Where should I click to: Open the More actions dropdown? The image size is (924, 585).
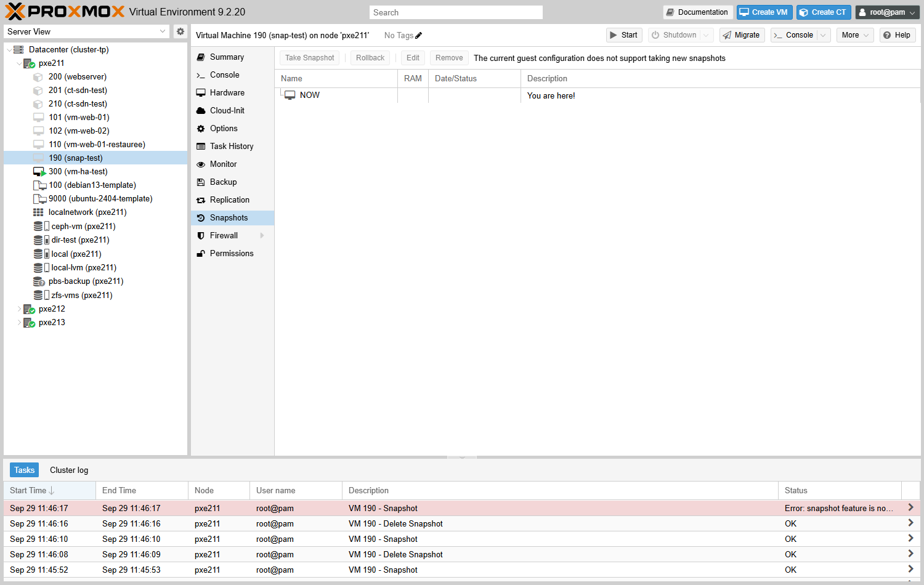click(x=855, y=35)
